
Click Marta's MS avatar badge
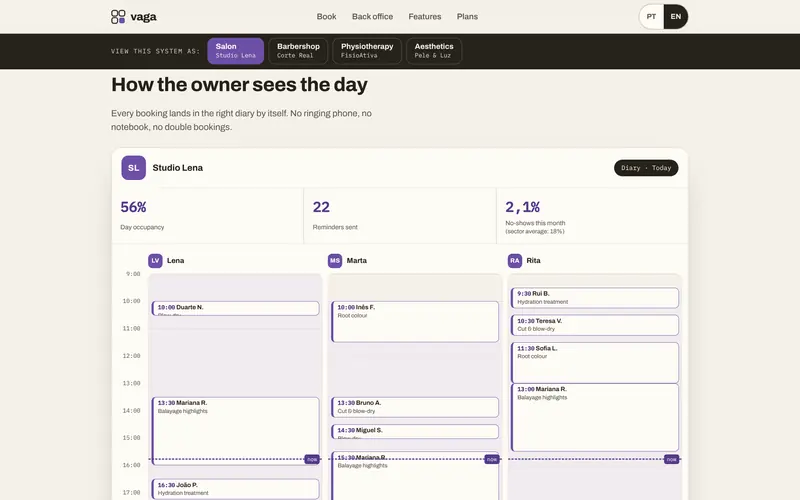(x=335, y=261)
